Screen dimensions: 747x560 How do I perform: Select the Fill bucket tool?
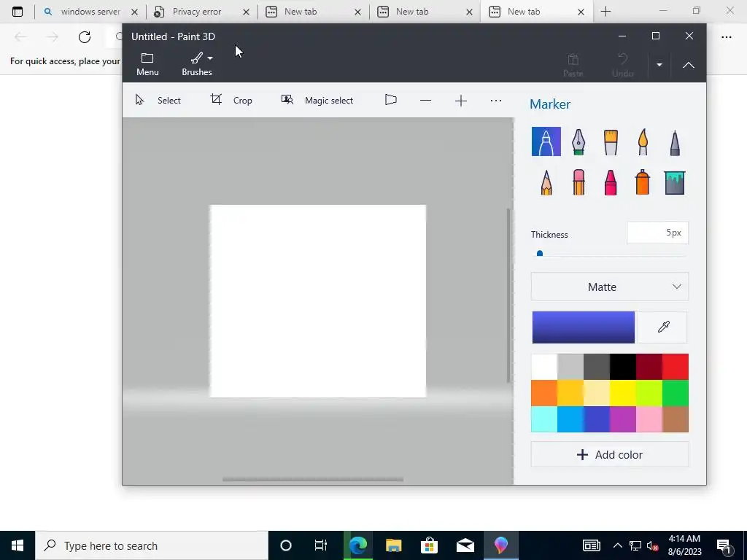coord(675,183)
